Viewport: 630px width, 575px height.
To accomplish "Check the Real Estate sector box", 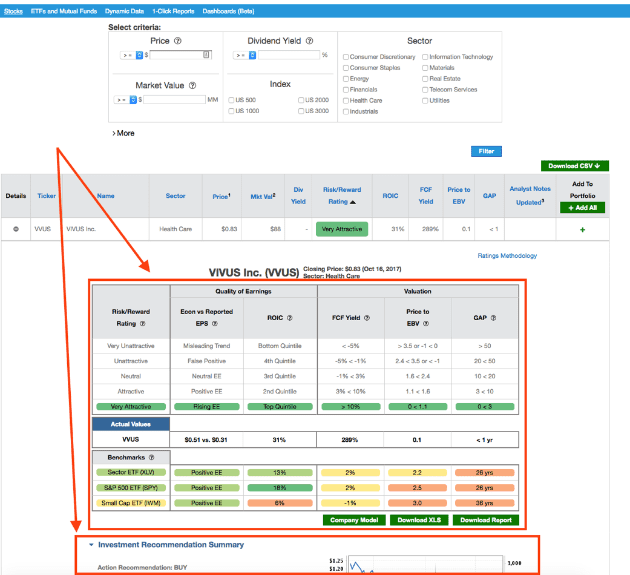I will click(425, 79).
